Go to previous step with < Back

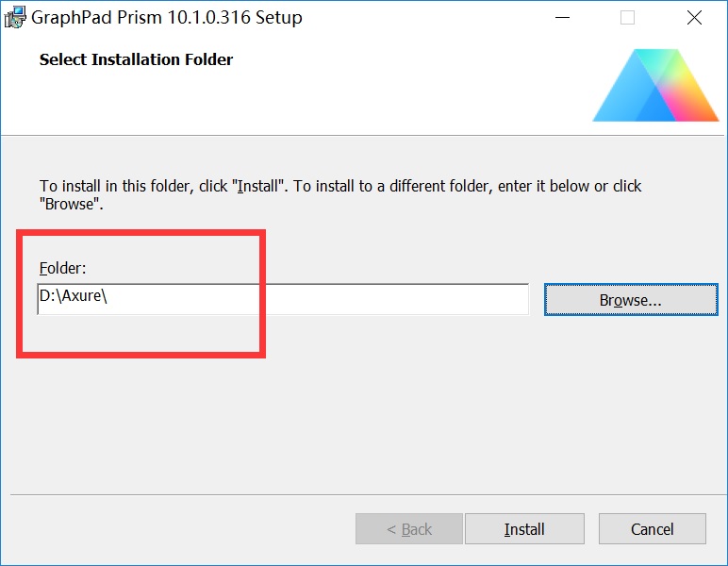[x=409, y=529]
